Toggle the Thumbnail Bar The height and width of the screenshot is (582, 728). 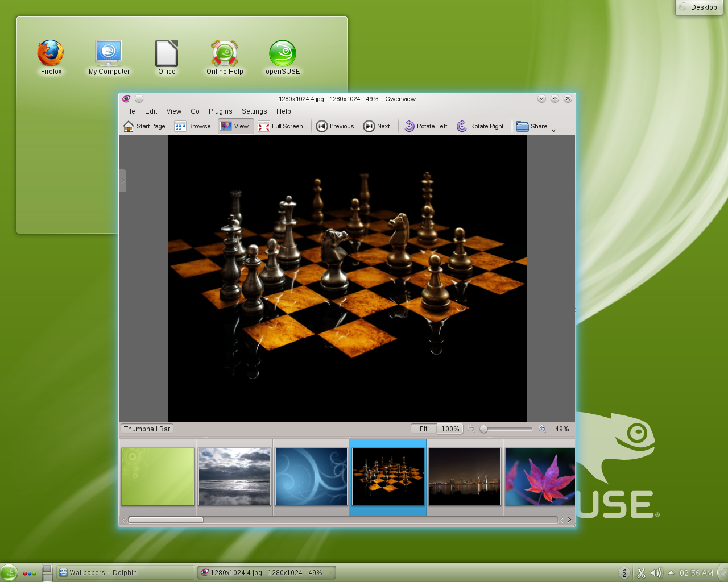(x=146, y=429)
